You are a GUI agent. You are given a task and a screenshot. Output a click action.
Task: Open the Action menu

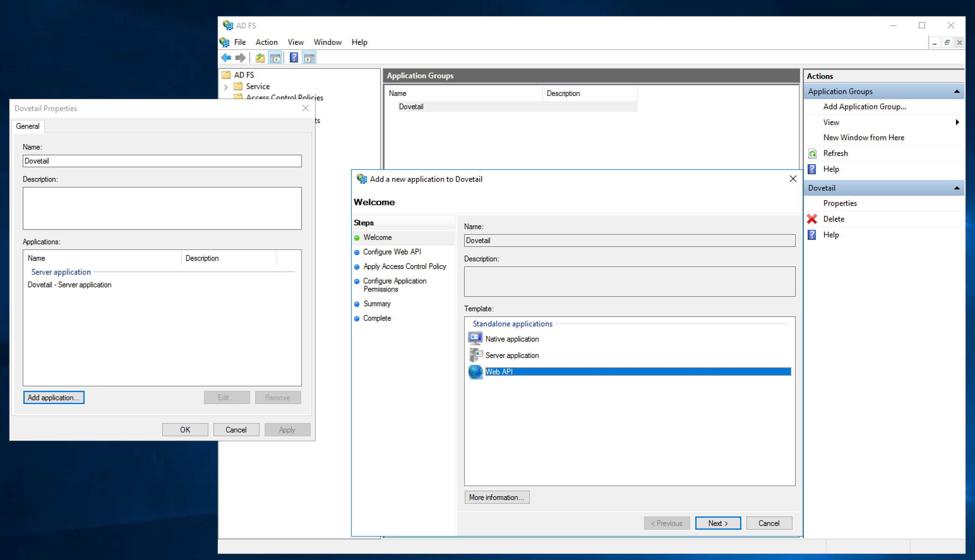pyautogui.click(x=266, y=42)
